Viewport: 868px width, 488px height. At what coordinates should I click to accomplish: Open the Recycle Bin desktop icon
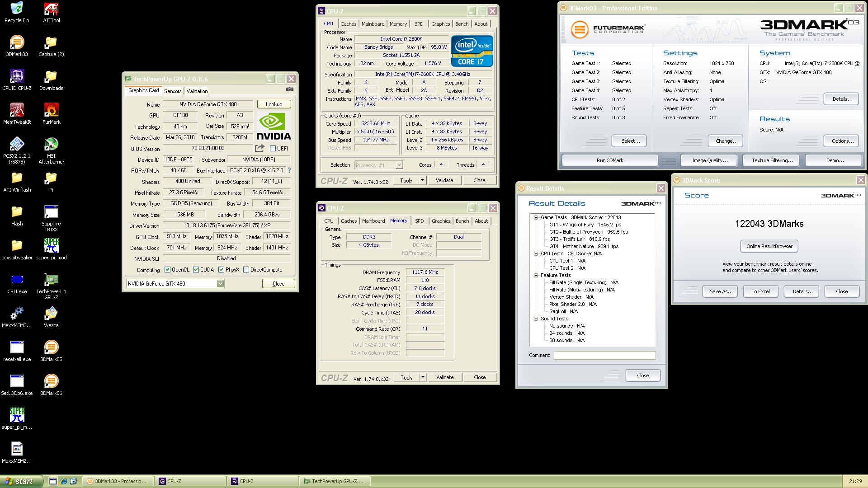point(17,12)
